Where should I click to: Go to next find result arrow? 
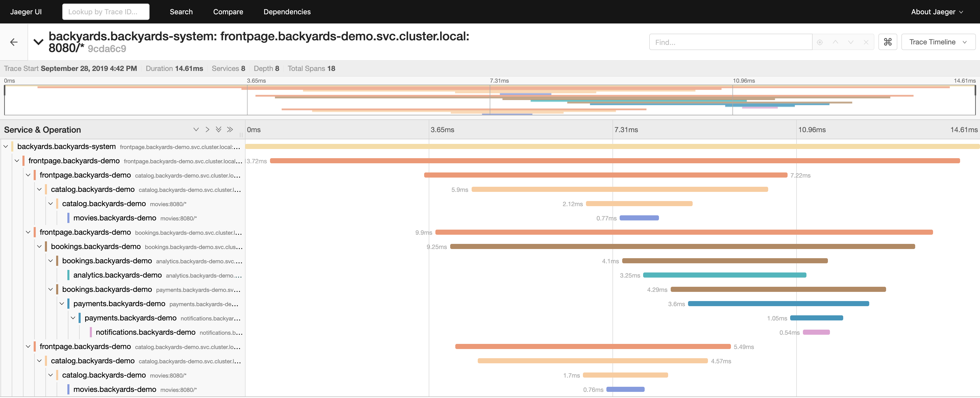tap(851, 42)
